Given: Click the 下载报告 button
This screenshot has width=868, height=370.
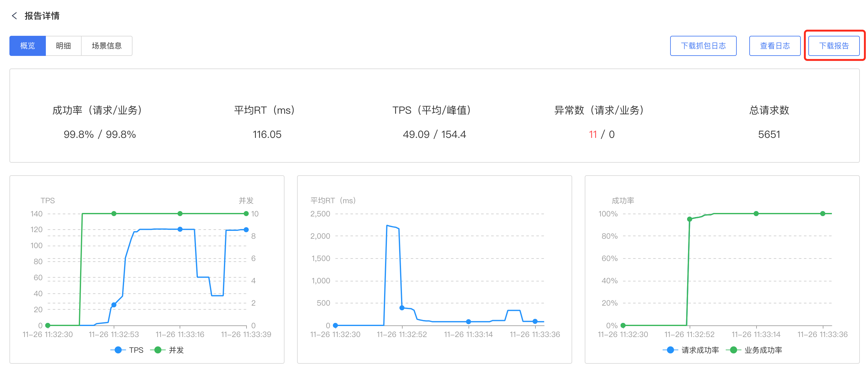Looking at the screenshot, I should (834, 46).
